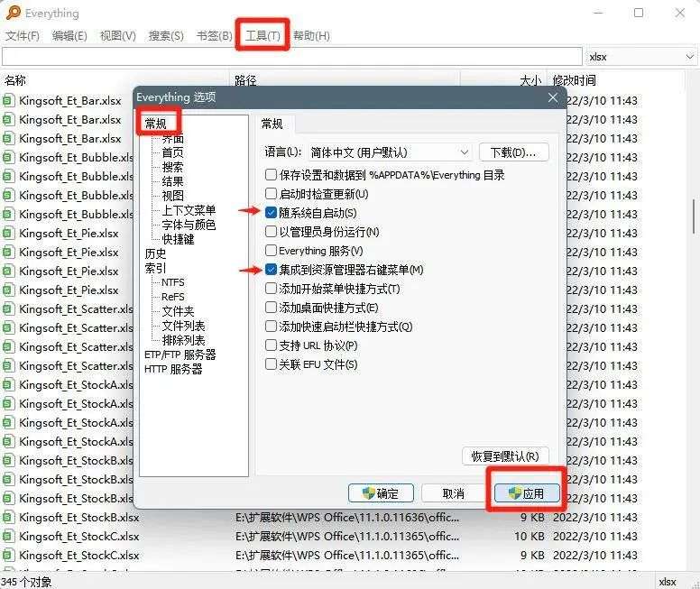700x589 pixels.
Task: Enable 添加开始菜单快捷方式(T)
Action: tap(271, 289)
